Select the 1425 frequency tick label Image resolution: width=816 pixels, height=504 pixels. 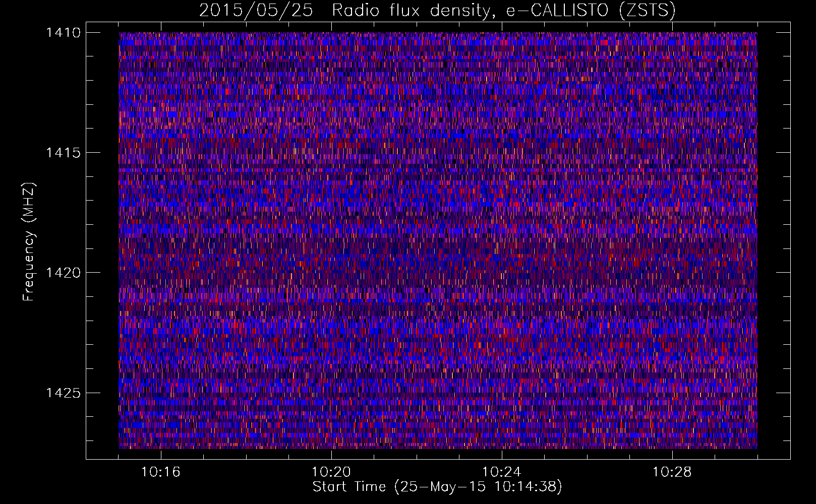63,393
